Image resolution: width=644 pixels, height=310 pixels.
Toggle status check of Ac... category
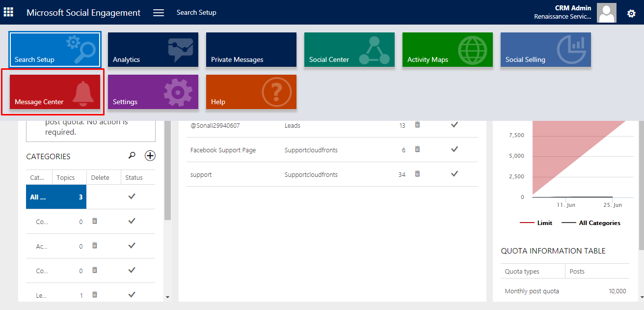(x=132, y=246)
